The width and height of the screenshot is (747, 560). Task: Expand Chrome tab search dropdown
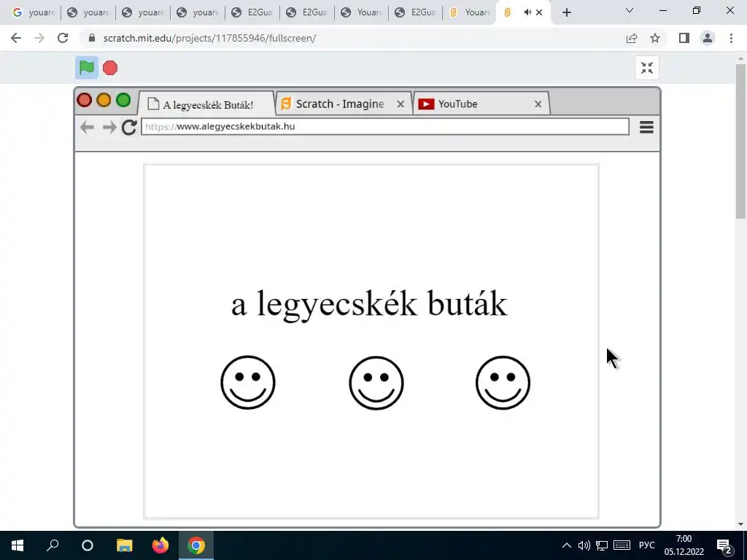pos(630,10)
